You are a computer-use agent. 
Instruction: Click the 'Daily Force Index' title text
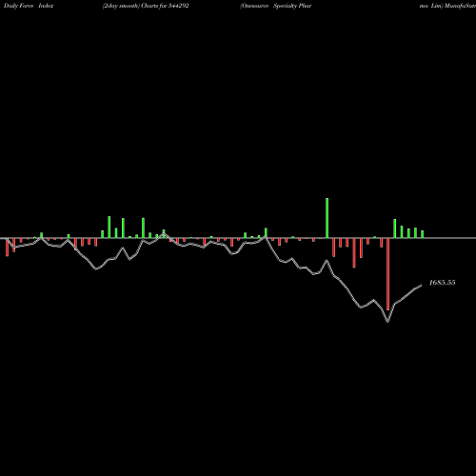29,6
